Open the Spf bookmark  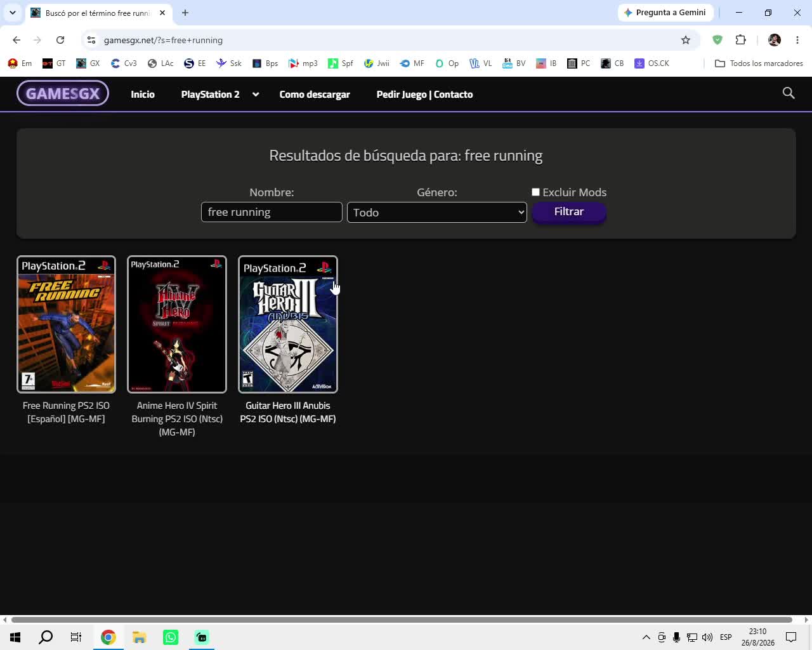click(341, 63)
